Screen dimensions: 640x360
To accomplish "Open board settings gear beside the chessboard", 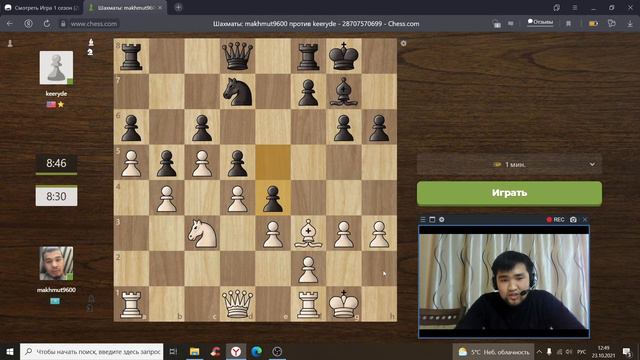I will [403, 43].
